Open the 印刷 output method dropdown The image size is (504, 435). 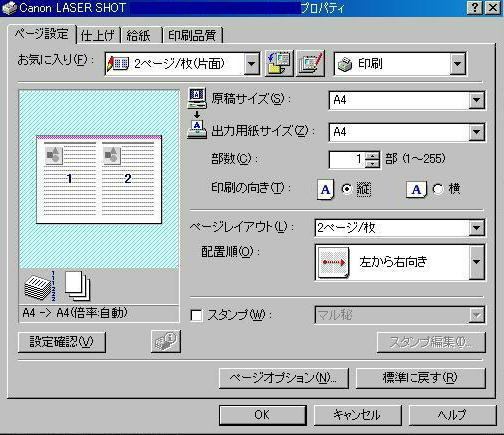point(458,63)
